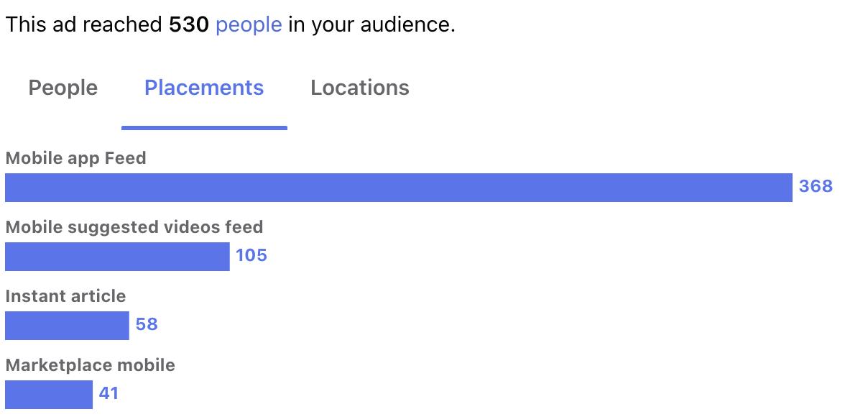Screen dimensions: 868x417
Task: Open the Locations tab
Action: point(360,88)
